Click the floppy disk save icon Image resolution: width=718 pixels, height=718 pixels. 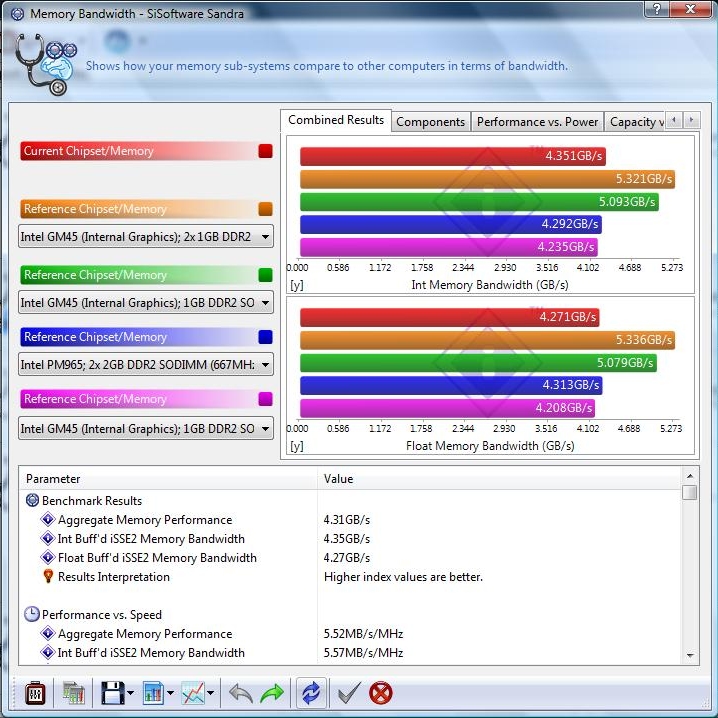(112, 693)
